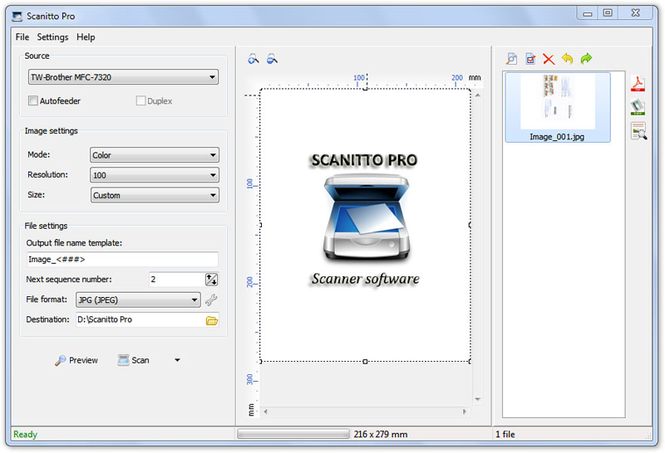Image resolution: width=665 pixels, height=453 pixels.
Task: Click preview horizontal scrollbar right arrow
Action: 464,411
